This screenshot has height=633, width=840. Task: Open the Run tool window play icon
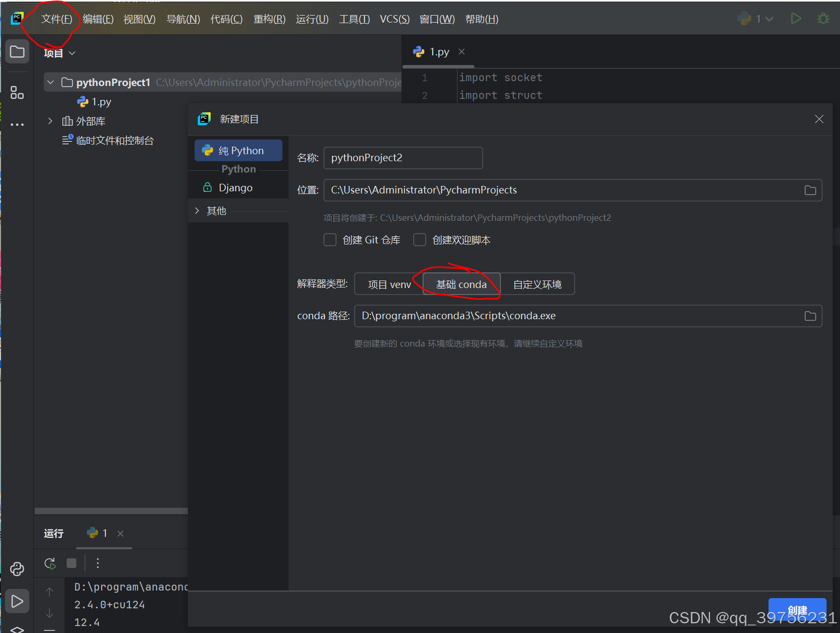pyautogui.click(x=17, y=601)
